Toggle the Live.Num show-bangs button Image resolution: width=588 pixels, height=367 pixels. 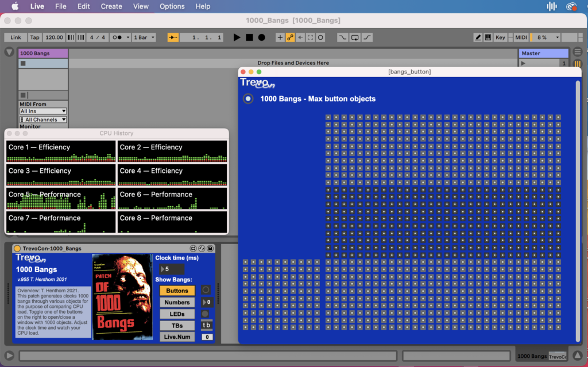(x=177, y=337)
